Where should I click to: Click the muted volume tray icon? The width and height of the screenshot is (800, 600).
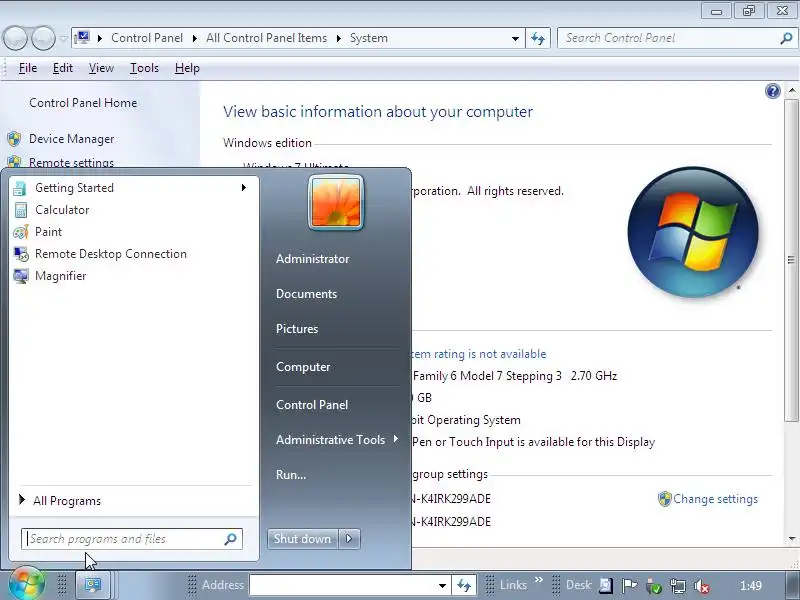point(702,586)
